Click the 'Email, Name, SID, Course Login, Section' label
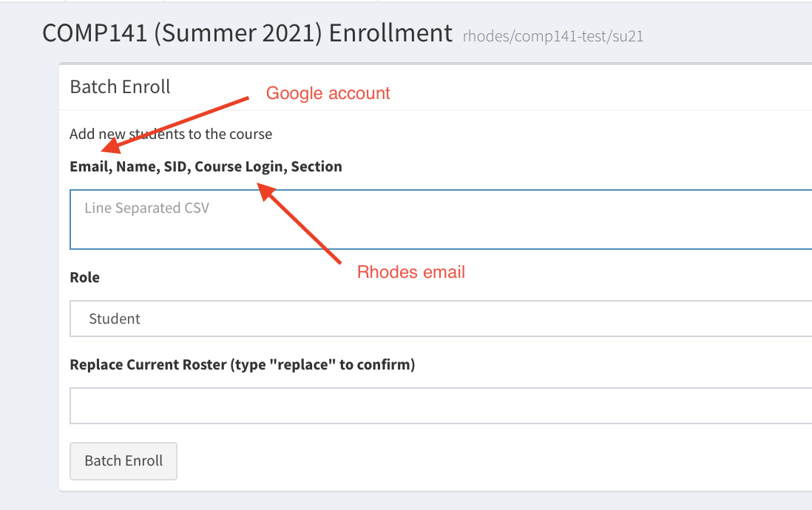The width and height of the screenshot is (812, 510). [x=206, y=166]
